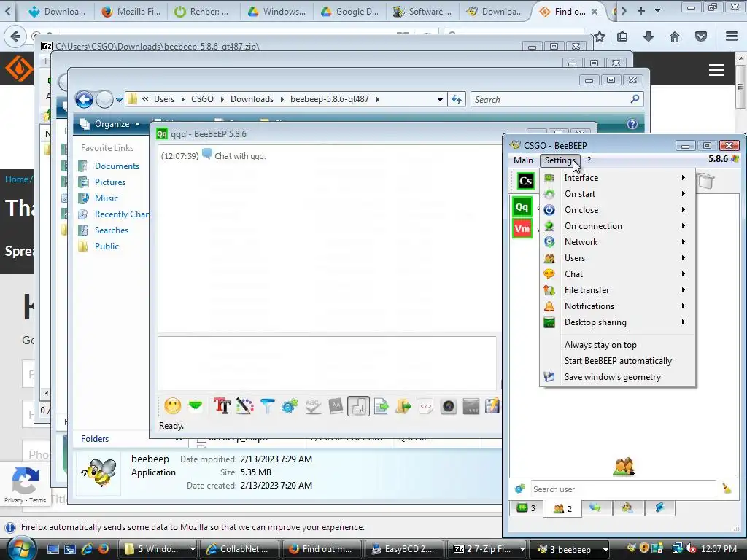Click the Explorer Search field
This screenshot has height=560, width=747.
point(557,99)
